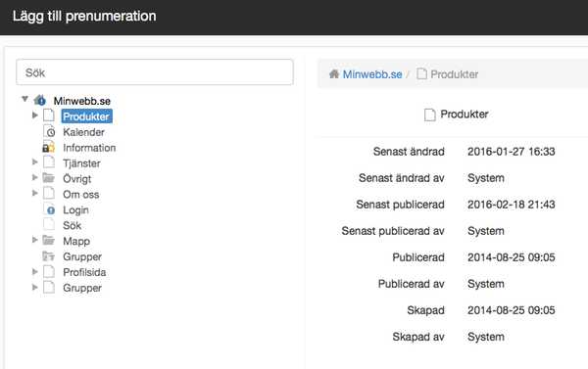Click the Mapp folder icon
The image size is (588, 369).
[x=49, y=240]
